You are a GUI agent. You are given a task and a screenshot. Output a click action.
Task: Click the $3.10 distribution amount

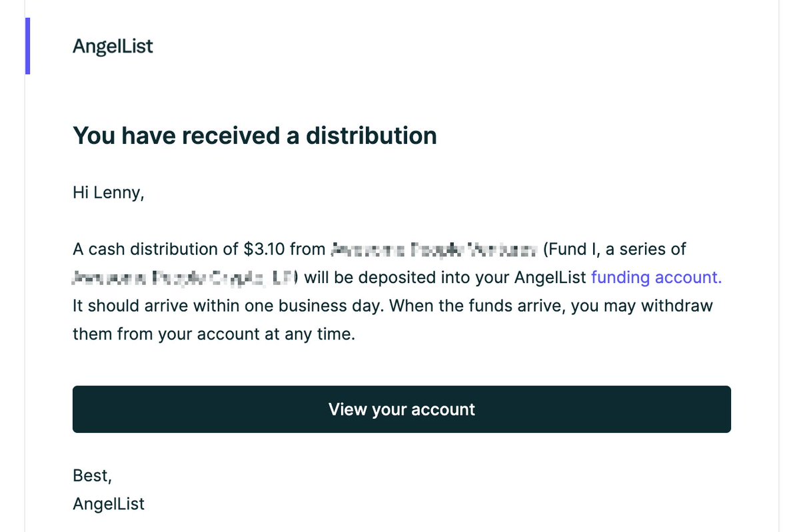[x=264, y=249]
